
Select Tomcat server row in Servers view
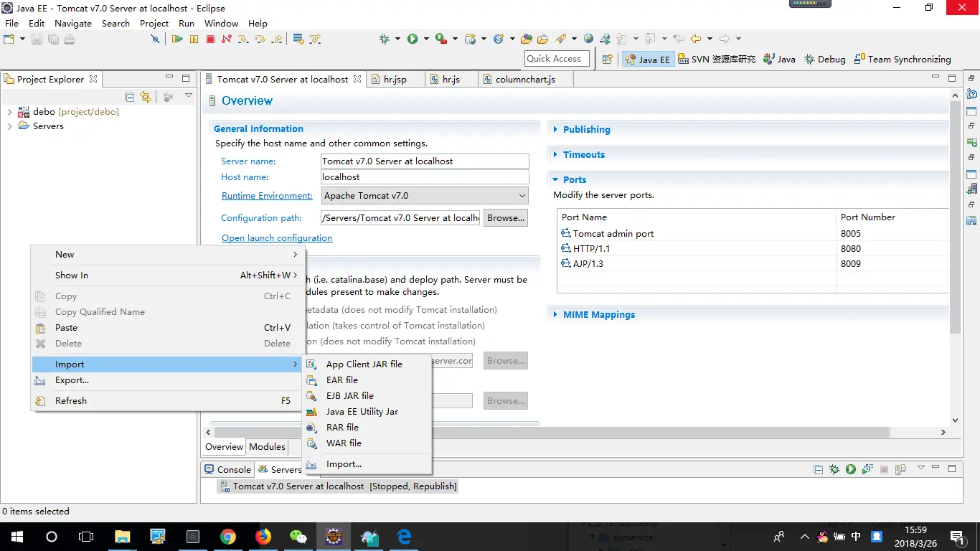point(338,486)
